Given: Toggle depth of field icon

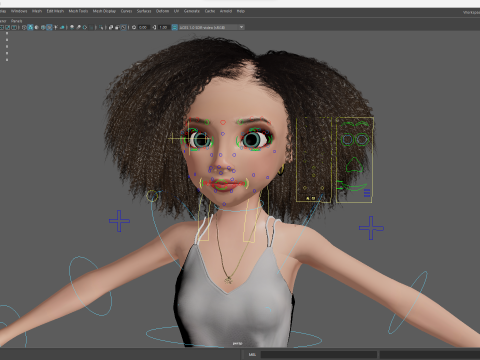Looking at the screenshot, I should click(x=91, y=27).
